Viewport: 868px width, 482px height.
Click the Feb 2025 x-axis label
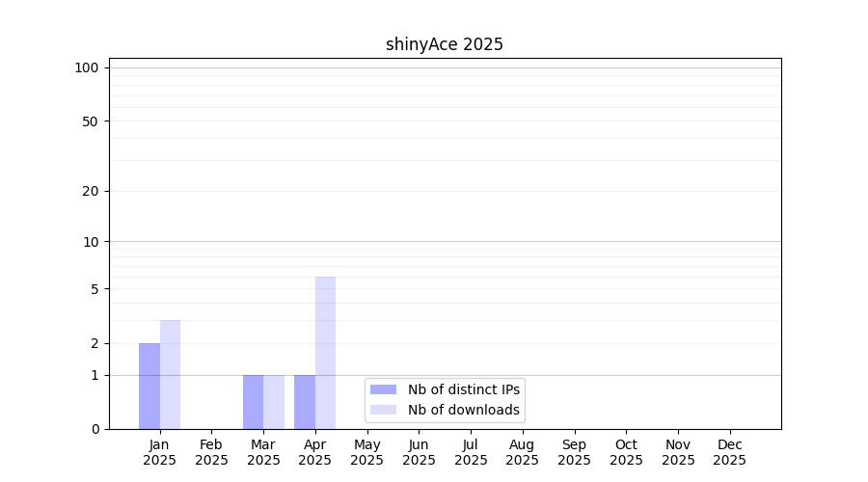coord(211,452)
